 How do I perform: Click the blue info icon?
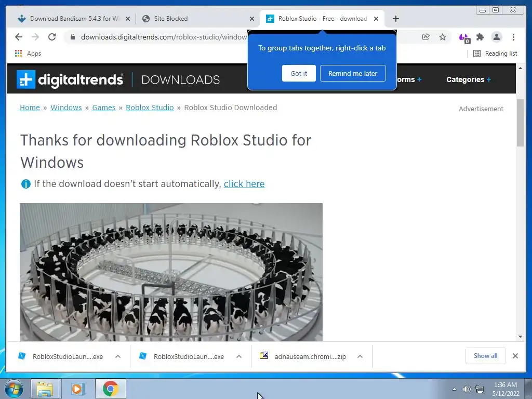[x=26, y=184]
